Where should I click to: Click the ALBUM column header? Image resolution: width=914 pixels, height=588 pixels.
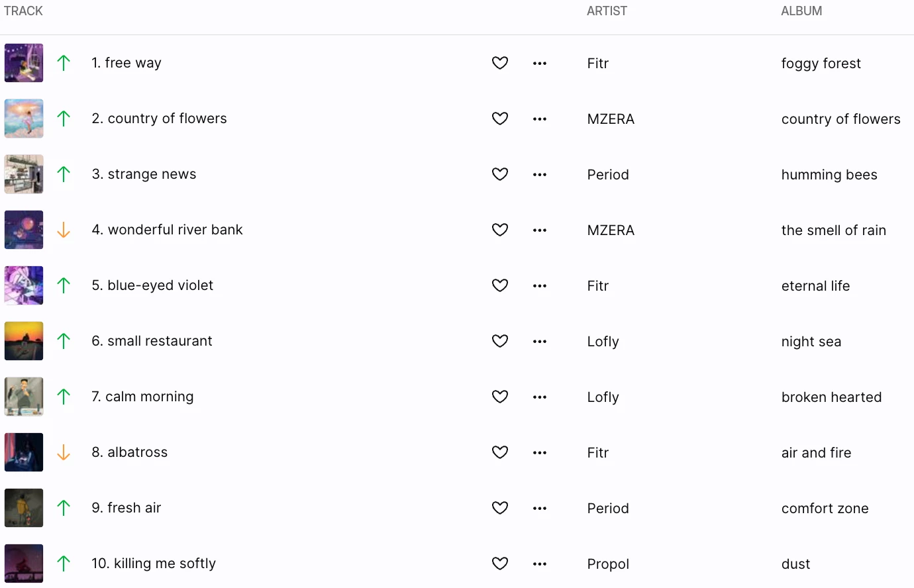[x=801, y=11]
